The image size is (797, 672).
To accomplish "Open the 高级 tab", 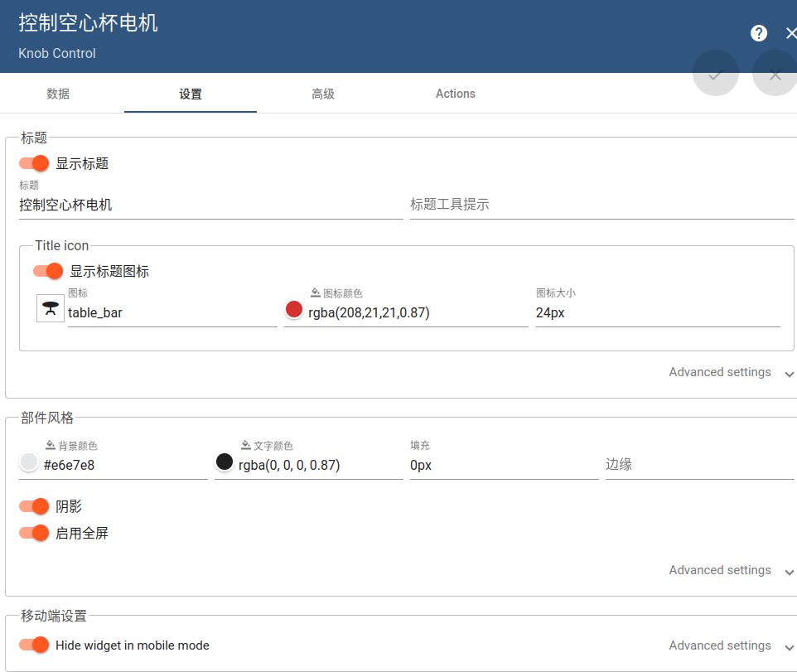I will (323, 94).
